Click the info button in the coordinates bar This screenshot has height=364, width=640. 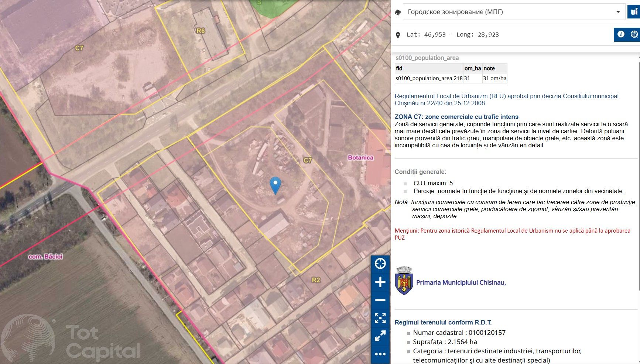click(621, 34)
